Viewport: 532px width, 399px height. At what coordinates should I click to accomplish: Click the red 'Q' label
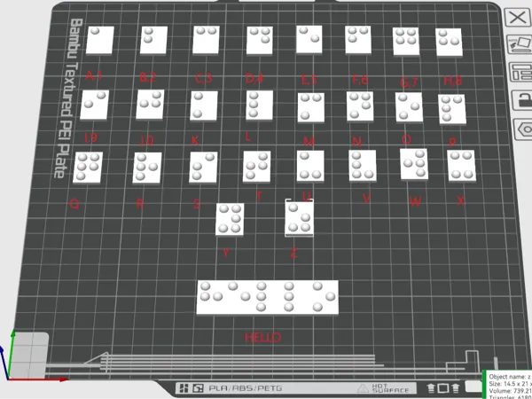tap(74, 204)
